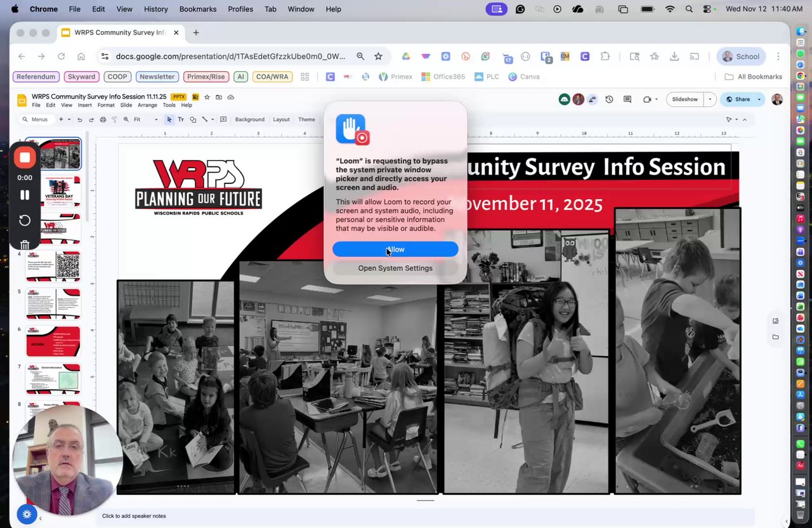The height and width of the screenshot is (528, 812).
Task: Open the Theme button
Action: [x=306, y=119]
